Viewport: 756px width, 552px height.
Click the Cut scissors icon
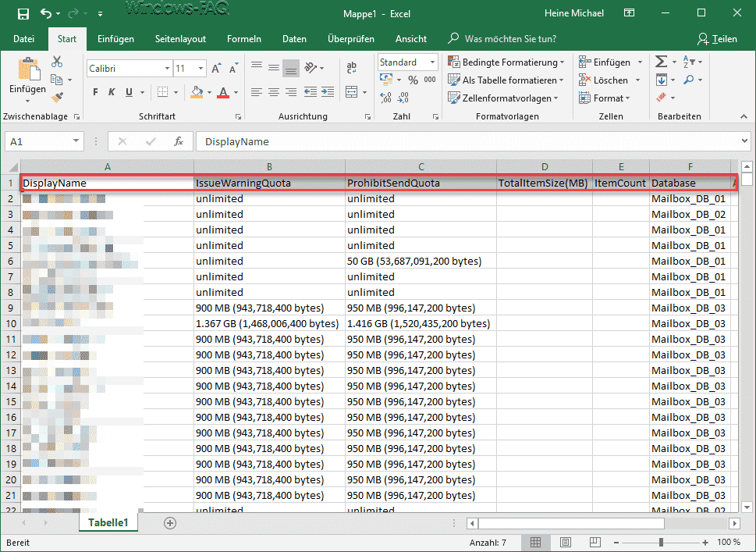57,61
